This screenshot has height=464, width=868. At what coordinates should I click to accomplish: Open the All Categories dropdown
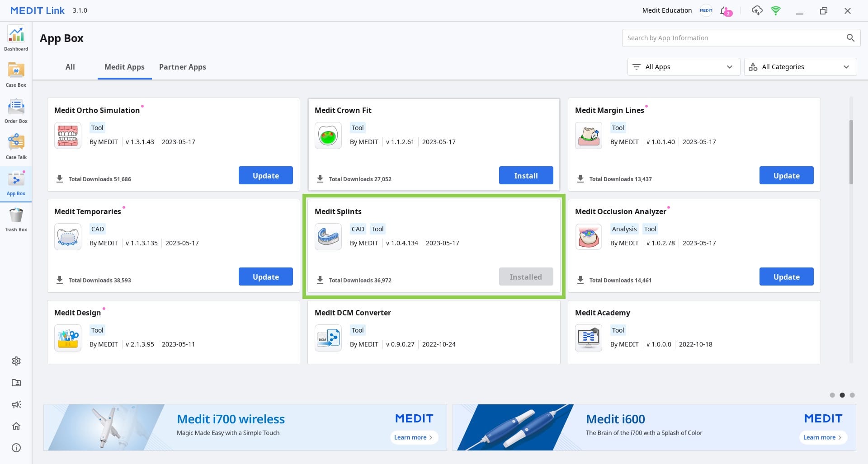pyautogui.click(x=800, y=67)
